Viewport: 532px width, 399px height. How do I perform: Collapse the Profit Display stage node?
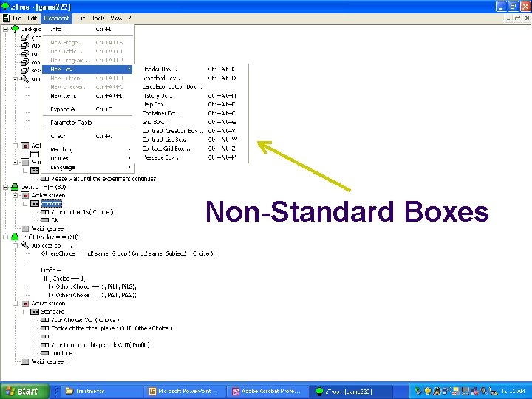tap(5, 237)
